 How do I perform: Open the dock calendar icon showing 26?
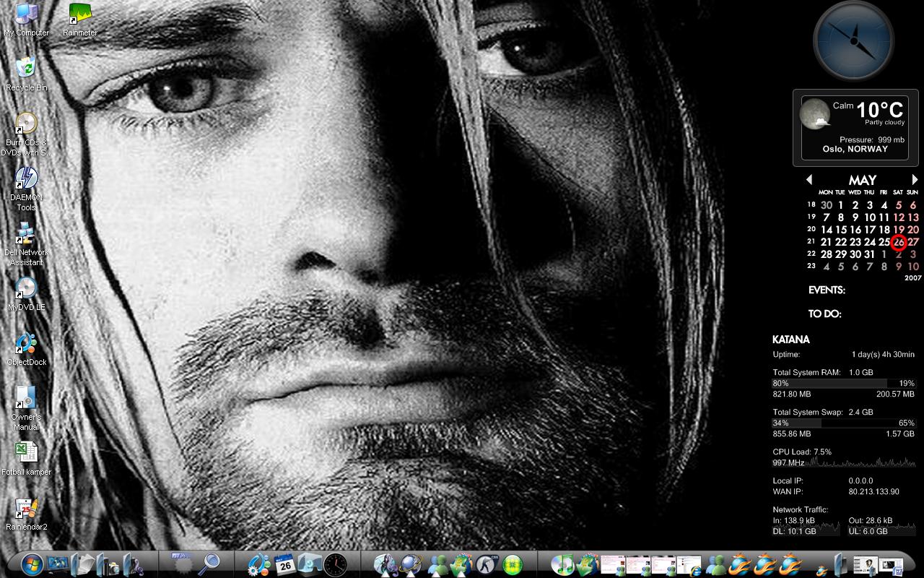click(285, 564)
